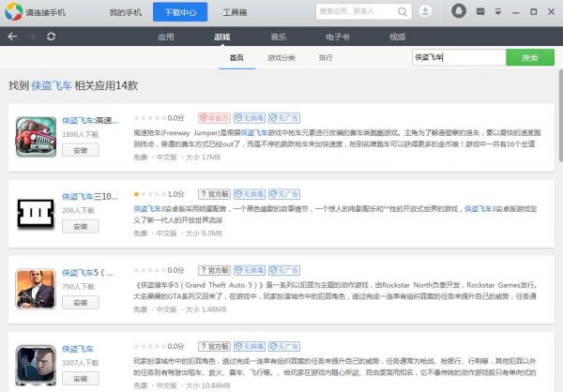Switch to 下载中心 tab
Screen dimensions: 563x392
pyautogui.click(x=180, y=12)
